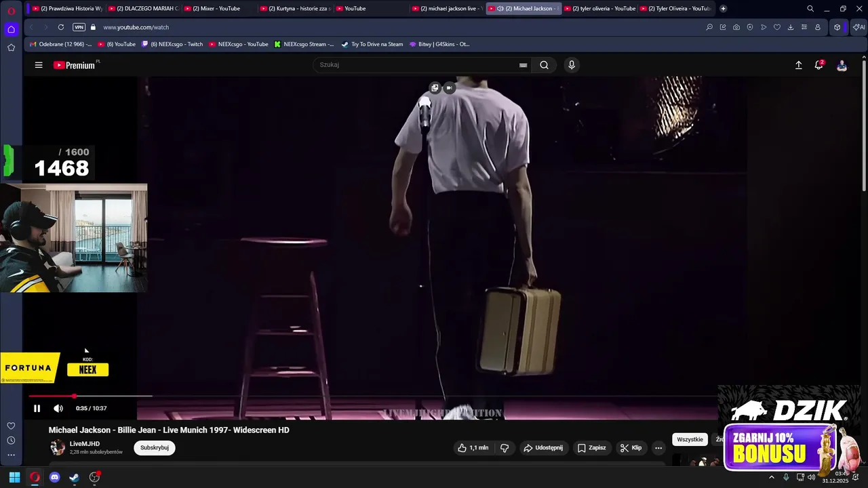The width and height of the screenshot is (868, 488).
Task: Seek on the red video progress bar
Action: [x=90, y=396]
